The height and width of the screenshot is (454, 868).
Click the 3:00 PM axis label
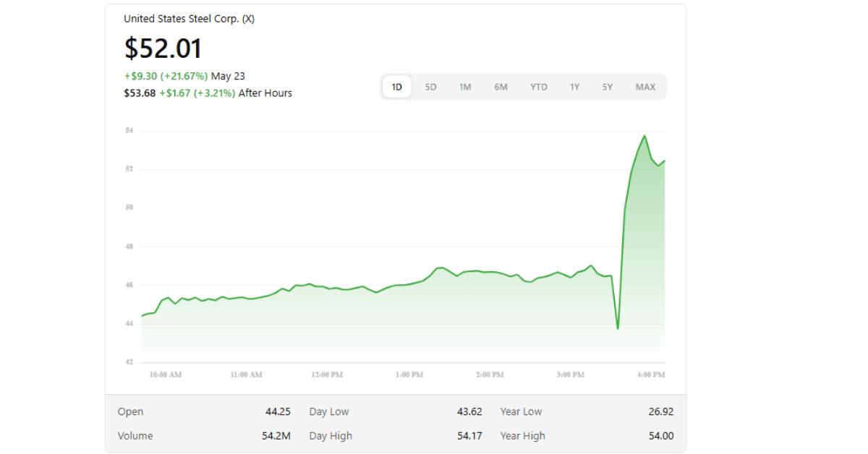point(571,374)
